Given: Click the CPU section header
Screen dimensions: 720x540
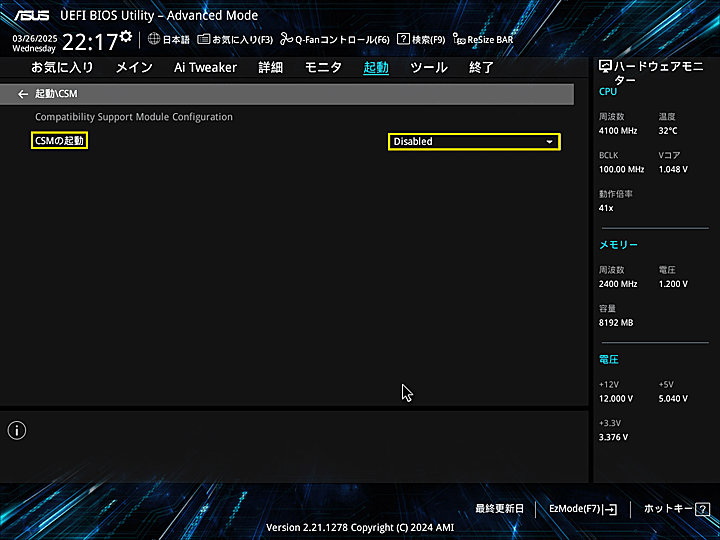Looking at the screenshot, I should point(608,91).
